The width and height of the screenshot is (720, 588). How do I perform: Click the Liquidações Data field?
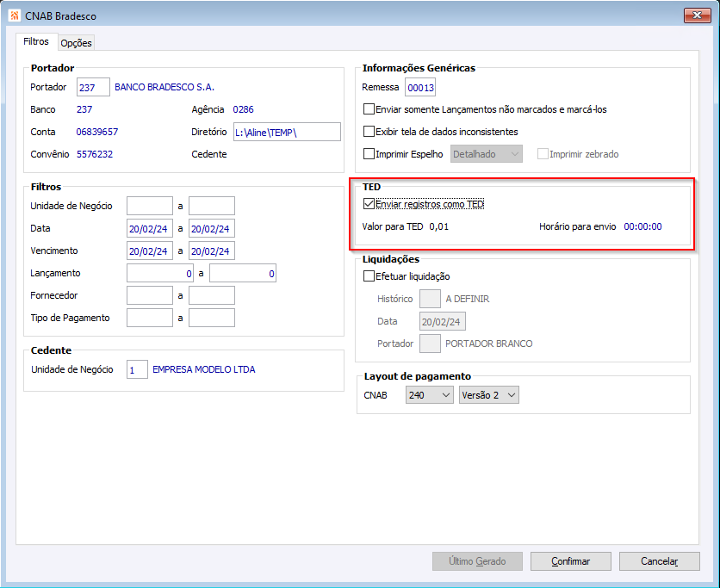443,321
